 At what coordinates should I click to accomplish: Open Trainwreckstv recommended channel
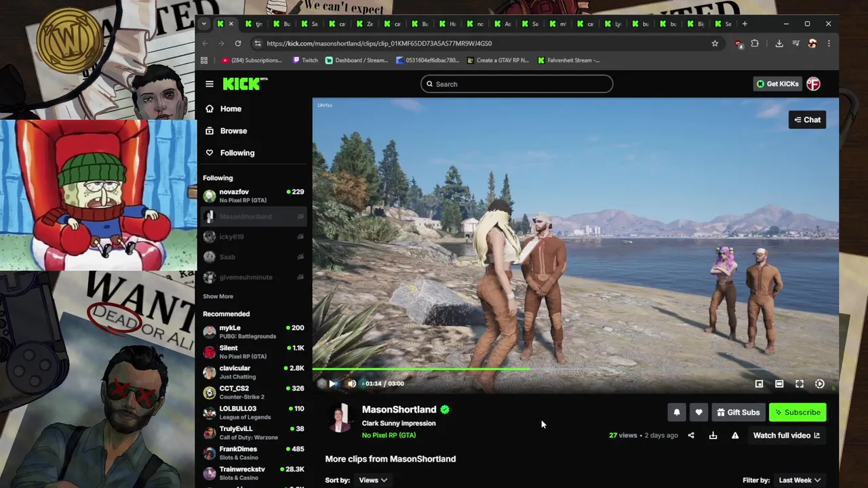pyautogui.click(x=254, y=473)
